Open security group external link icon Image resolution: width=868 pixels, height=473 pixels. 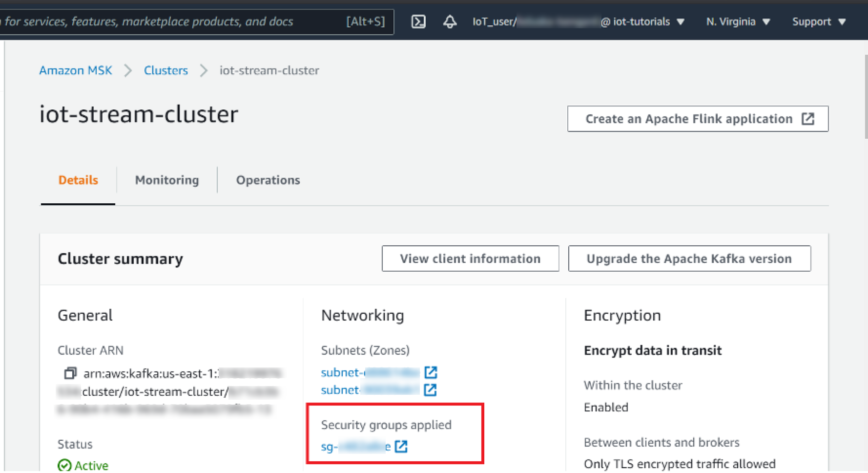401,446
